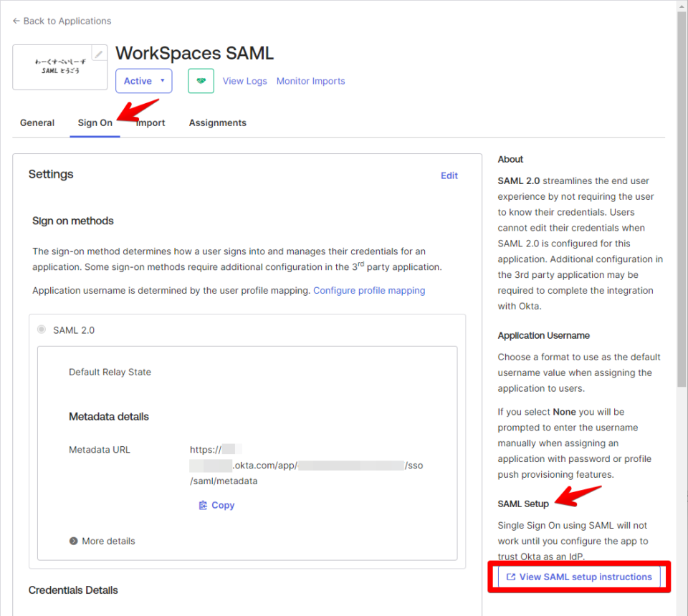Click the View Logs link
The height and width of the screenshot is (616, 688).
244,81
